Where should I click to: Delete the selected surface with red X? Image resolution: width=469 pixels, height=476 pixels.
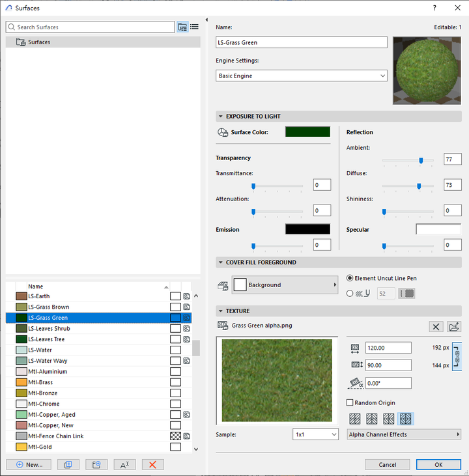(153, 464)
